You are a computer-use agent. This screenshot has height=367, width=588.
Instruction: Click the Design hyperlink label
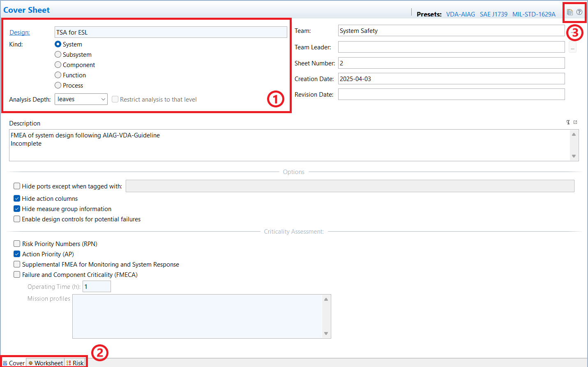[x=20, y=33]
